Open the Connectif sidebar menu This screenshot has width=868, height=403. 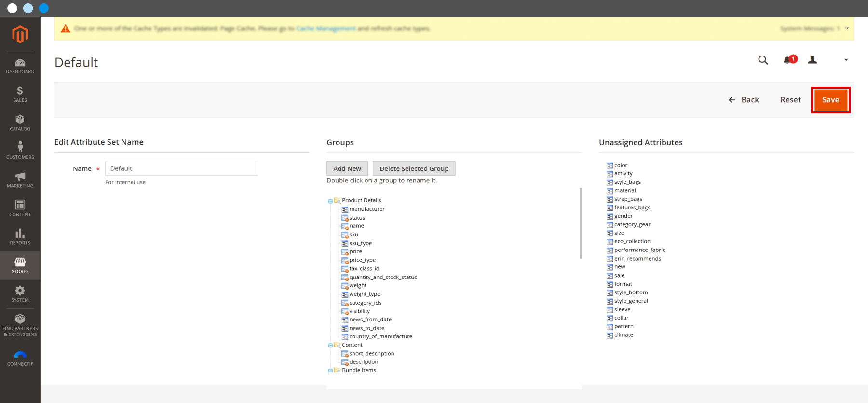(x=20, y=359)
